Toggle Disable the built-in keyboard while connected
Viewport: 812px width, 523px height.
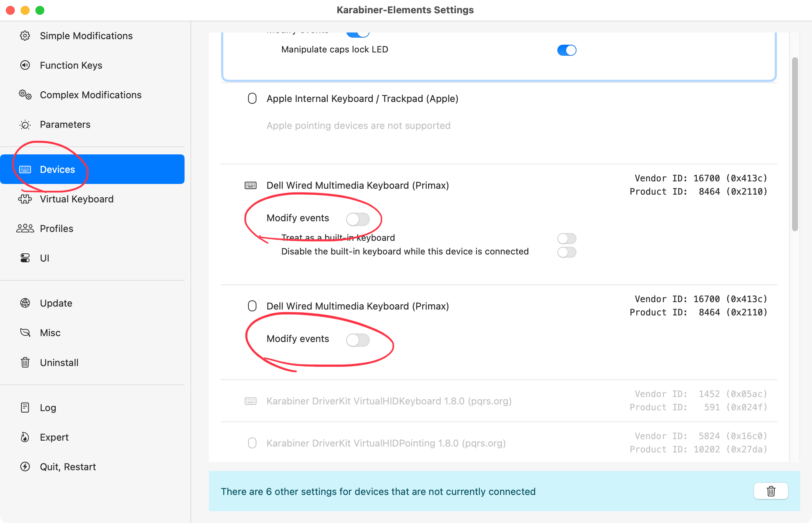tap(567, 252)
